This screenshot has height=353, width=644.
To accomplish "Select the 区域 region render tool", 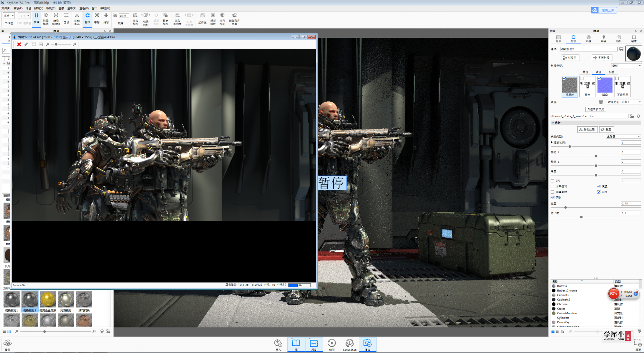I will [x=66, y=18].
